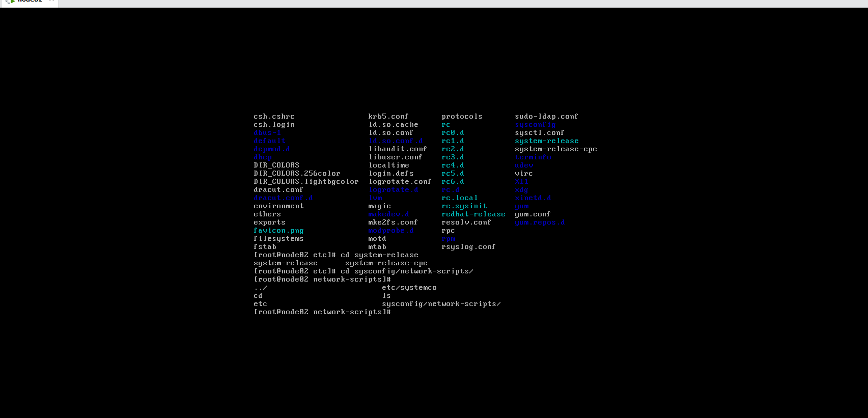
Task: Click the ../ completion suggestion
Action: click(260, 288)
